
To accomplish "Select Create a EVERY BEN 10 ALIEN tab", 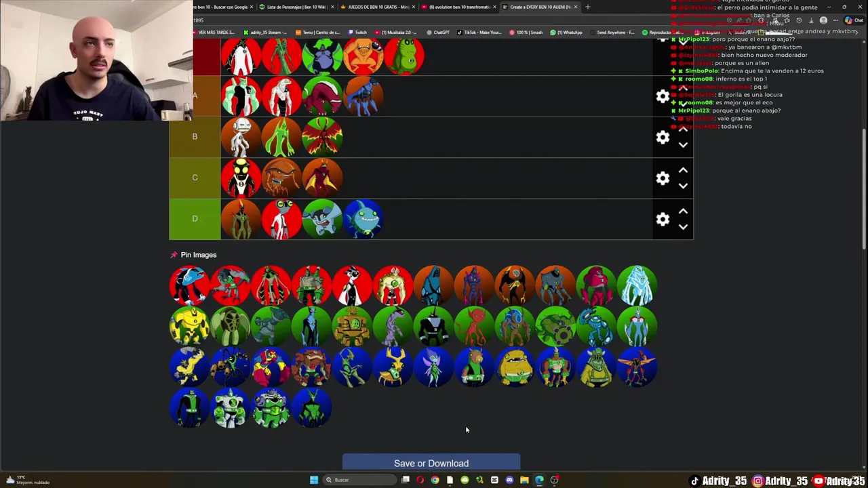I will coord(539,7).
